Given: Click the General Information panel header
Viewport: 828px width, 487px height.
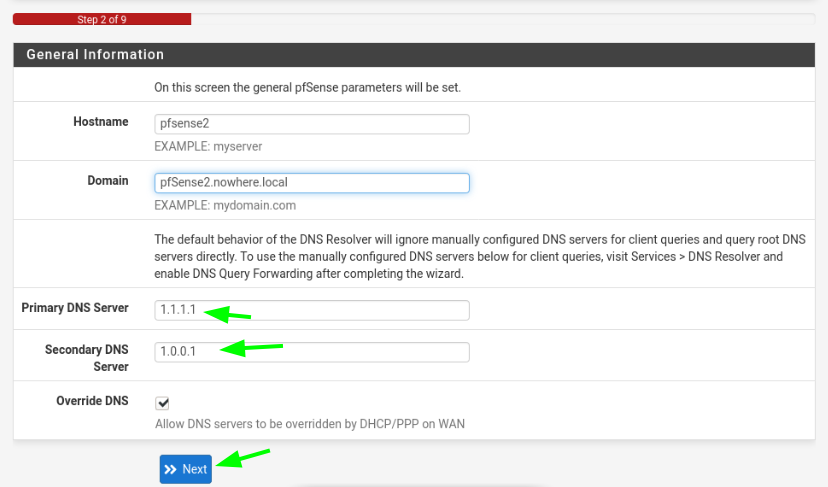Looking at the screenshot, I should tap(414, 54).
